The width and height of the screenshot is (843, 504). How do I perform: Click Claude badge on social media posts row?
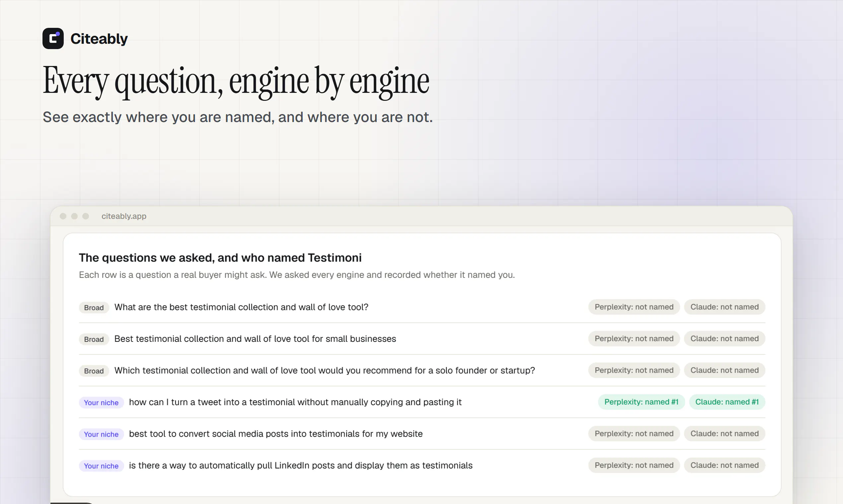pyautogui.click(x=725, y=434)
